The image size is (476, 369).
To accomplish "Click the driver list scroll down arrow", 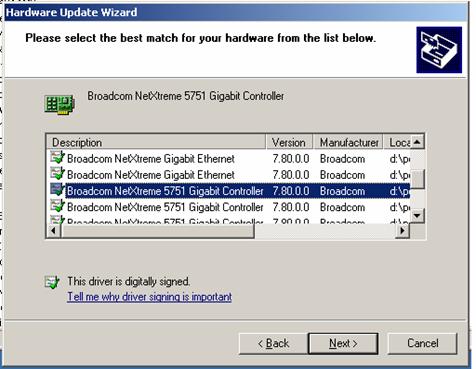I will pyautogui.click(x=417, y=216).
